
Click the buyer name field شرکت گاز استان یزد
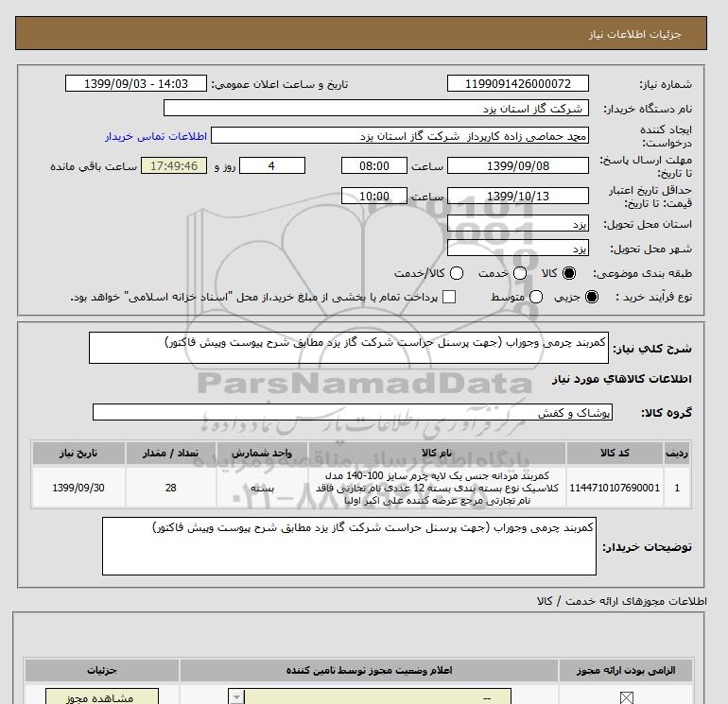pos(376,109)
